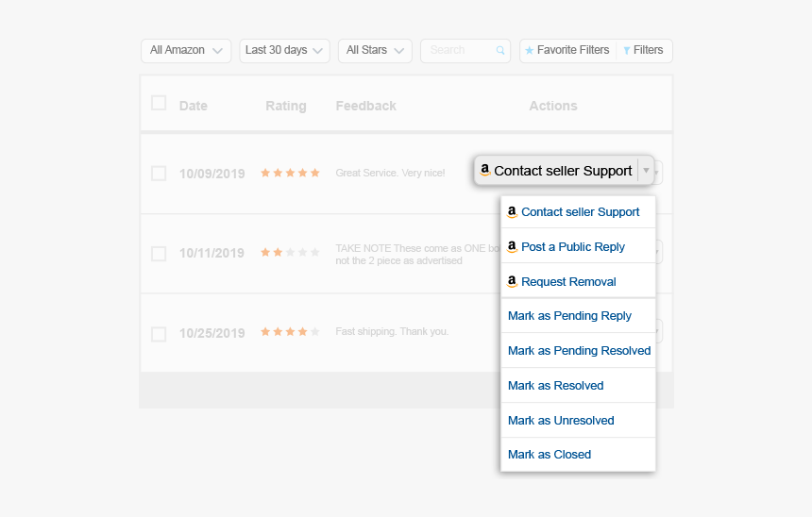Toggle the select-all checkbox in table header
The image size is (812, 517).
pos(159,103)
